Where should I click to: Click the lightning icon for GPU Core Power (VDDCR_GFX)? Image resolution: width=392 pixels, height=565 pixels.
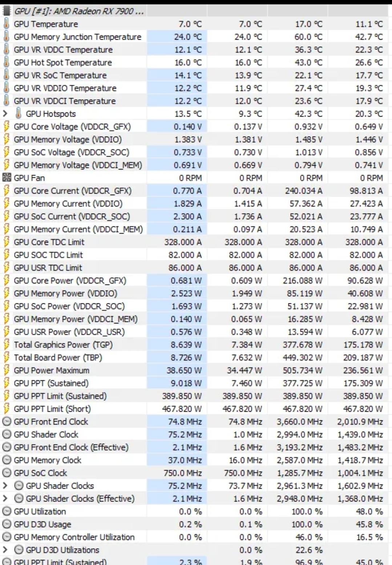pyautogui.click(x=6, y=281)
